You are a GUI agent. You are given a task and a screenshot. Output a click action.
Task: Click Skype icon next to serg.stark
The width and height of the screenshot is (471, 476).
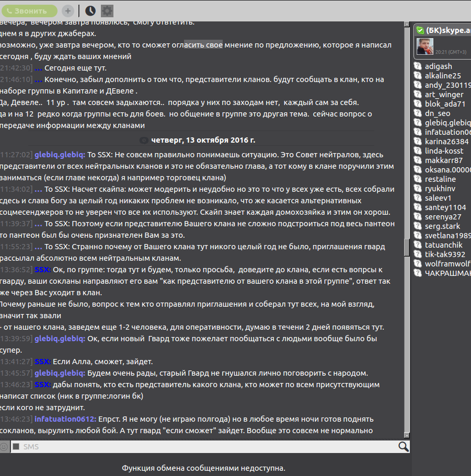tap(418, 226)
